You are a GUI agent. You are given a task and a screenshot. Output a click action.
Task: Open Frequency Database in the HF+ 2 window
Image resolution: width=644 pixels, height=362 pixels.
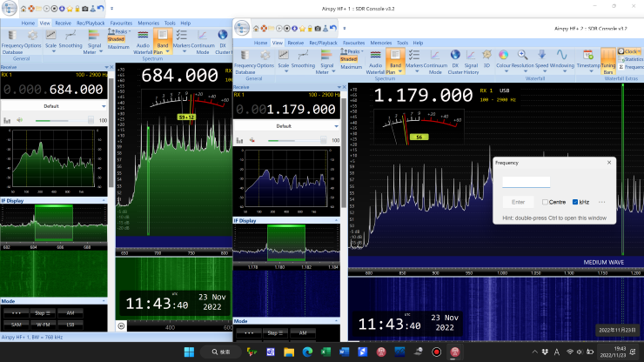[245, 61]
